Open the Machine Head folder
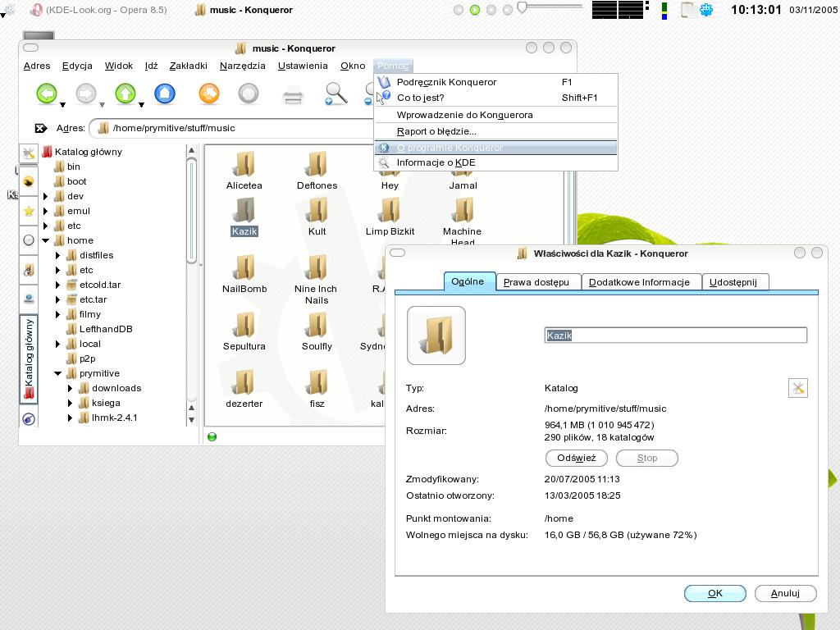Image resolution: width=840 pixels, height=630 pixels. tap(463, 220)
